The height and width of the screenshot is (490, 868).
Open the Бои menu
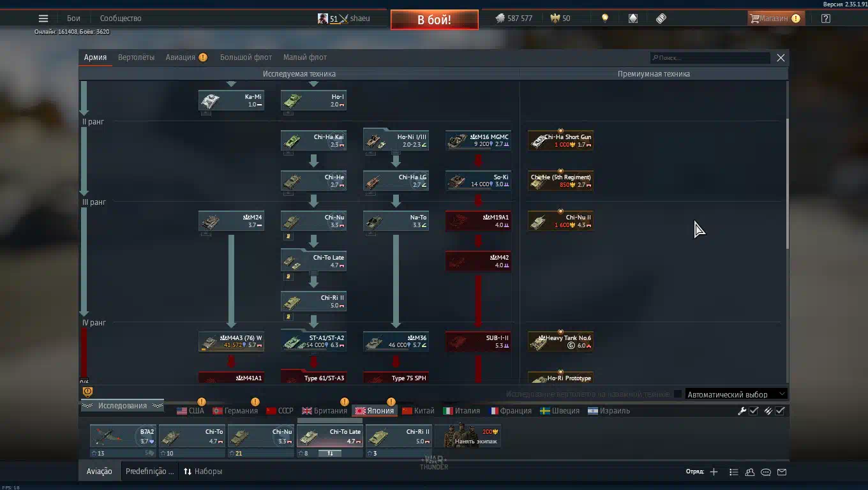point(73,19)
